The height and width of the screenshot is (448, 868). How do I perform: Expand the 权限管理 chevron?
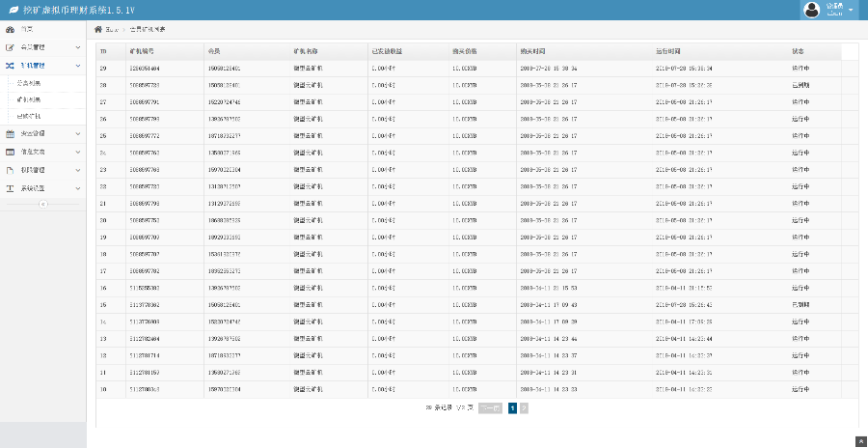tap(78, 170)
